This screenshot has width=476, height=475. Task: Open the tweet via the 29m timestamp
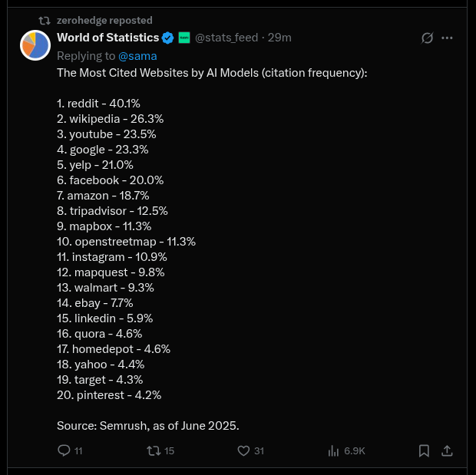pyautogui.click(x=279, y=38)
